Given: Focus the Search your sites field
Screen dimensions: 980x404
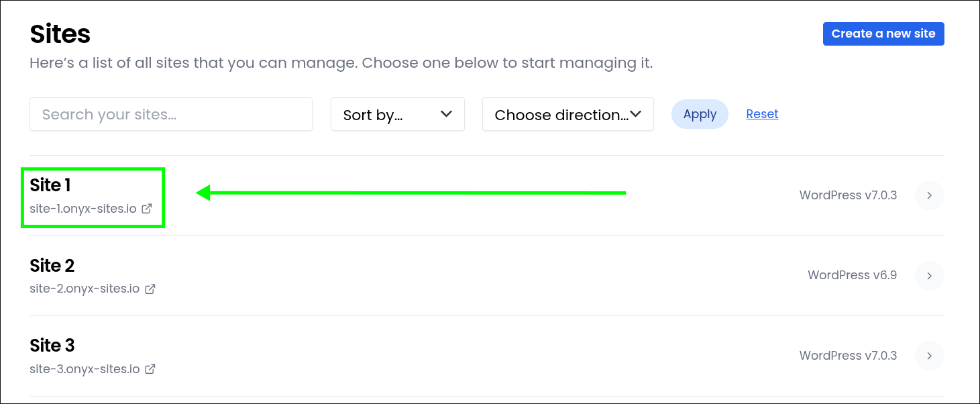Looking at the screenshot, I should click(x=171, y=114).
